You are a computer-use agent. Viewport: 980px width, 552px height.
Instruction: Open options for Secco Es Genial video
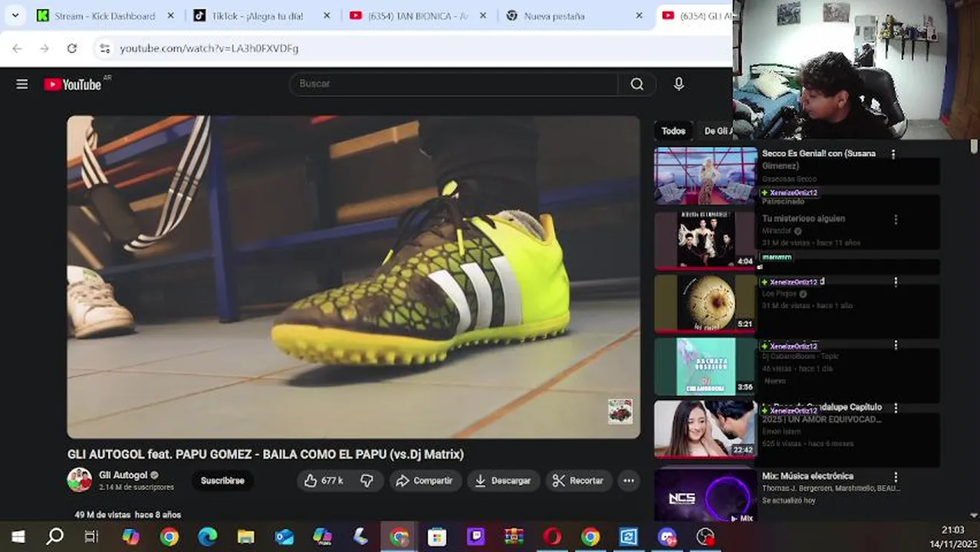893,154
